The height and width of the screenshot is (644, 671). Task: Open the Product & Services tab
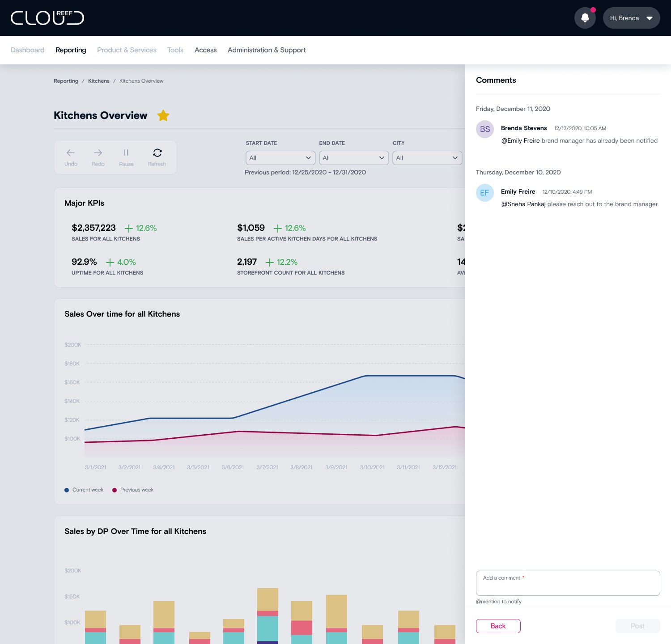point(127,50)
